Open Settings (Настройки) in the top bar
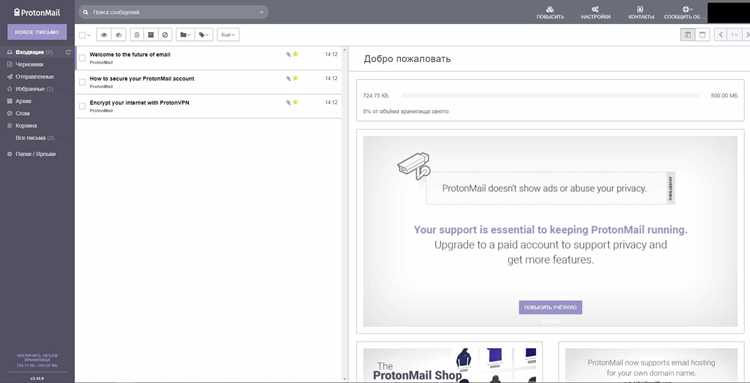 coord(596,13)
